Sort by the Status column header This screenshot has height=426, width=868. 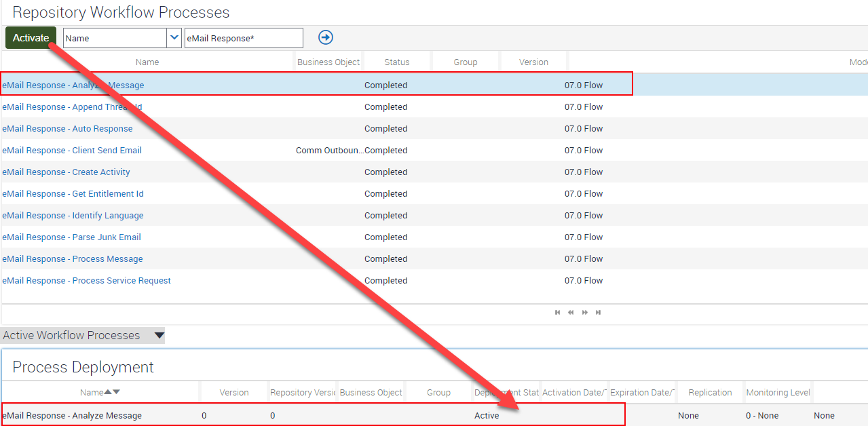[396, 62]
